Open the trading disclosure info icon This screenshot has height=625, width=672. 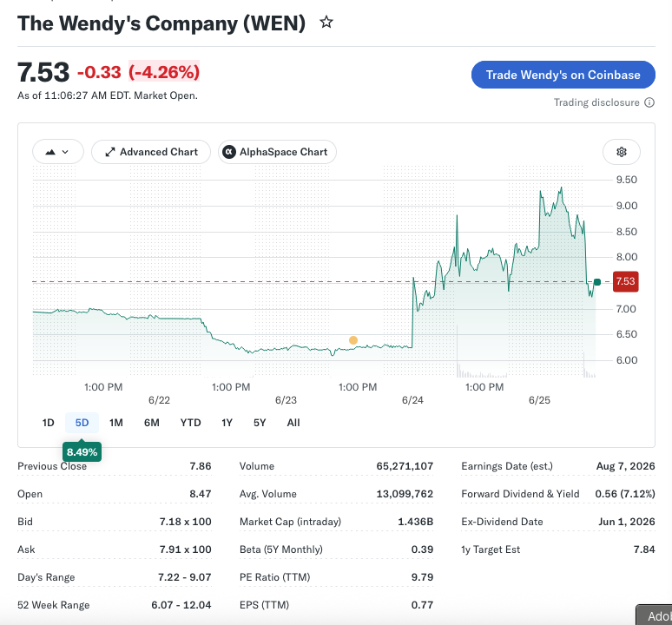tap(649, 102)
